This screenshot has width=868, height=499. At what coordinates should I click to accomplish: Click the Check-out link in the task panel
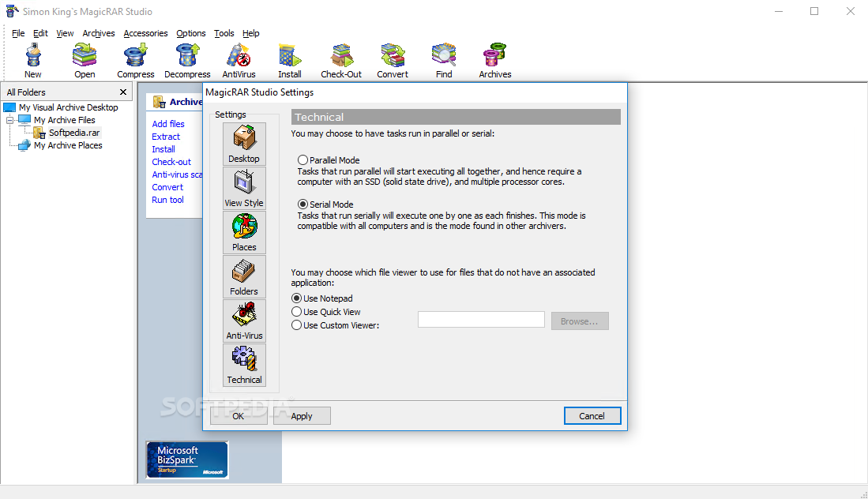point(171,162)
